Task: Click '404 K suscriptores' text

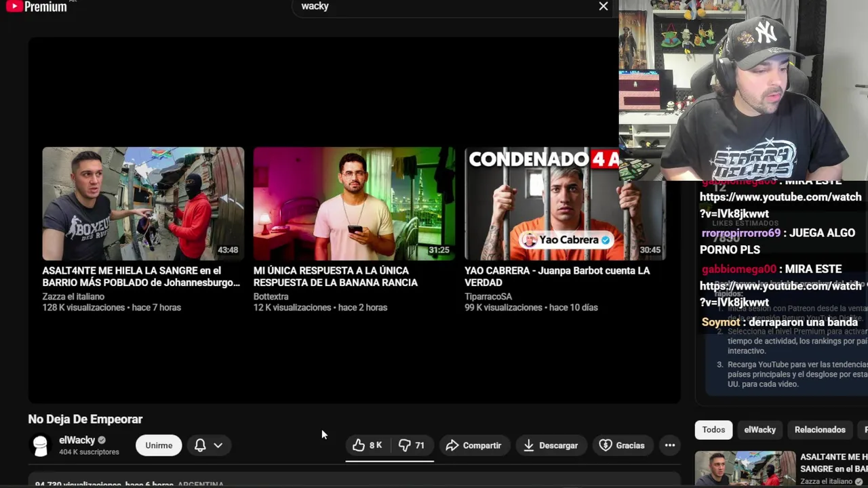Action: [89, 452]
